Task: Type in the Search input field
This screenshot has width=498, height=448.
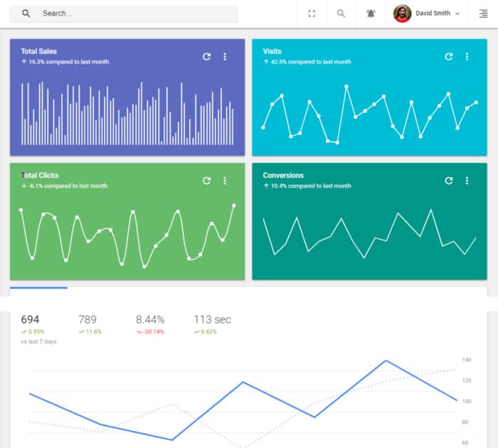Action: click(135, 14)
